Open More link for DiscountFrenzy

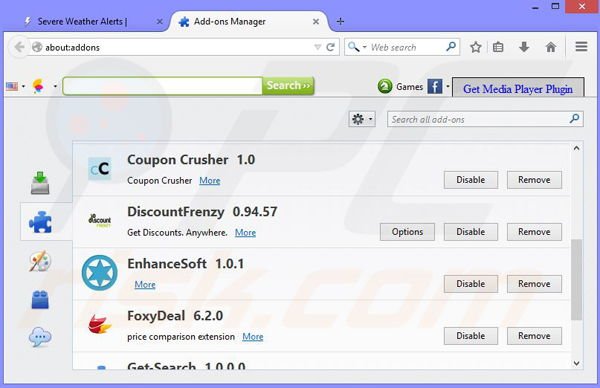click(245, 233)
